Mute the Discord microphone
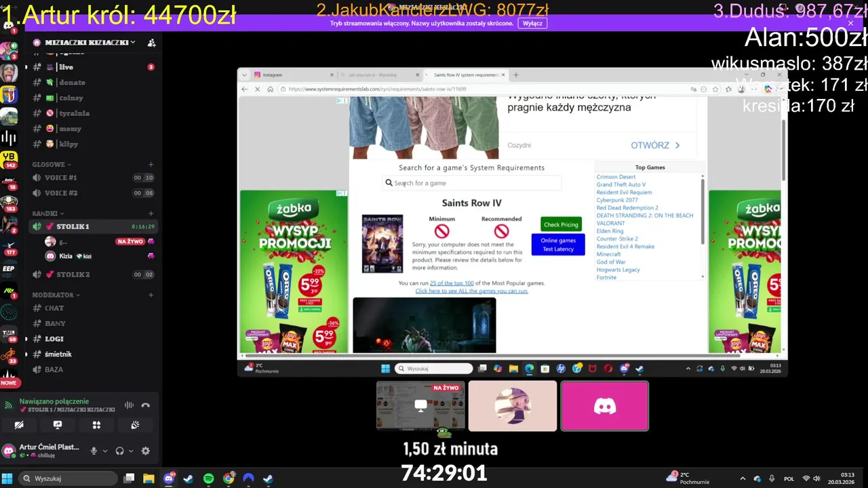This screenshot has height=488, width=868. [94, 451]
